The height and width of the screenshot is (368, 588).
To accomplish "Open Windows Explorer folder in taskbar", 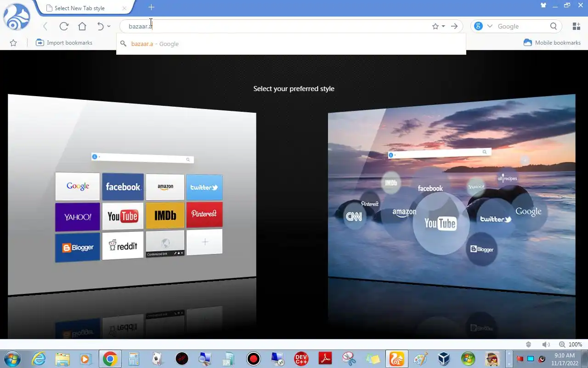I will coord(62,359).
